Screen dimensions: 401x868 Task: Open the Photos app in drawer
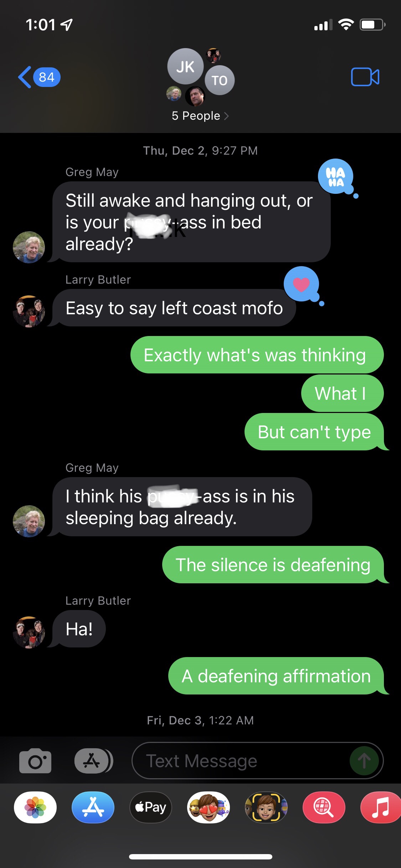(x=35, y=807)
